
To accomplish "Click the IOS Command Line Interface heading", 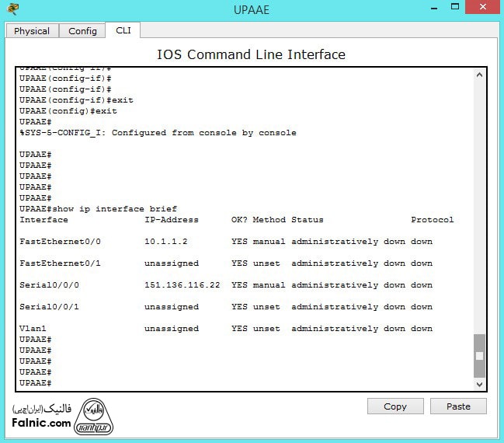I will (251, 54).
